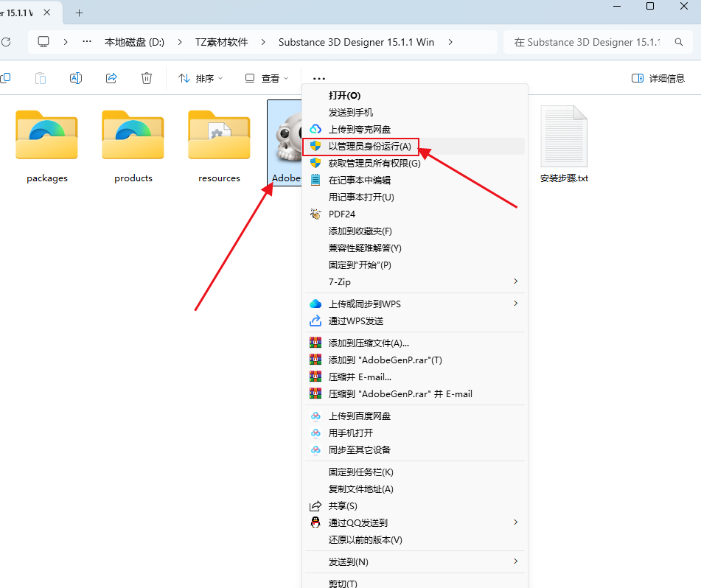
Task: Open a new tab with plus button
Action: tap(79, 13)
